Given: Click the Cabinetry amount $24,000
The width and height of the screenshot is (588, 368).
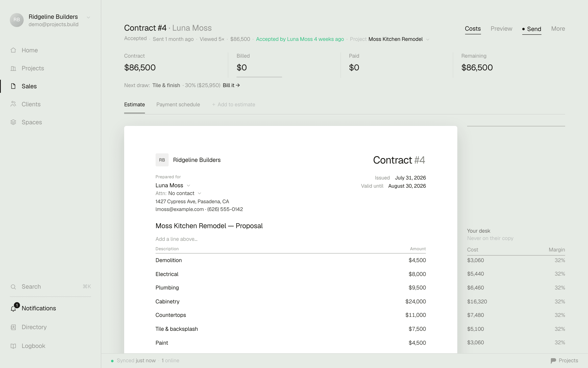Looking at the screenshot, I should click(415, 302).
